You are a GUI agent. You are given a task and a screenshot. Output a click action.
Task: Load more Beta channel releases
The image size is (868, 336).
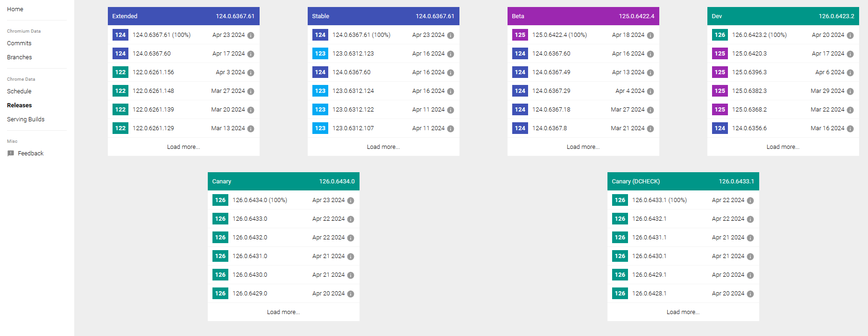click(x=583, y=147)
